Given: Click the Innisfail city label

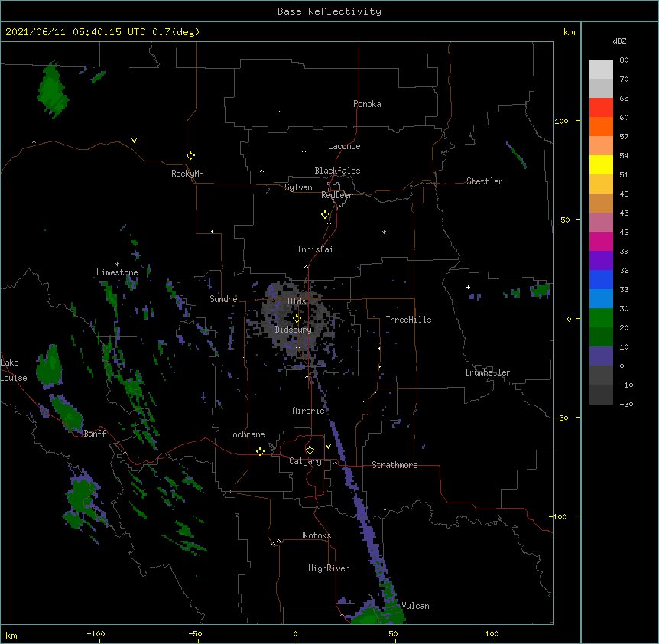Looking at the screenshot, I should (x=317, y=249).
